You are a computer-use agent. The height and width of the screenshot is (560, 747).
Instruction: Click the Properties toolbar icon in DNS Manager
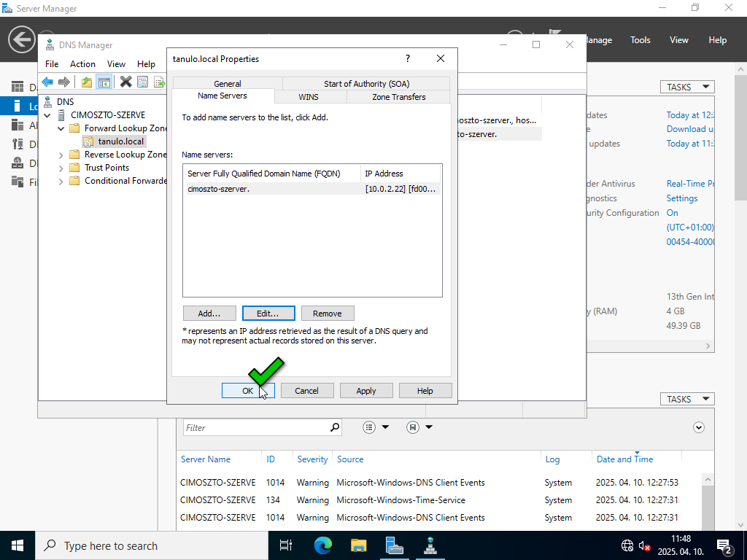tap(142, 82)
